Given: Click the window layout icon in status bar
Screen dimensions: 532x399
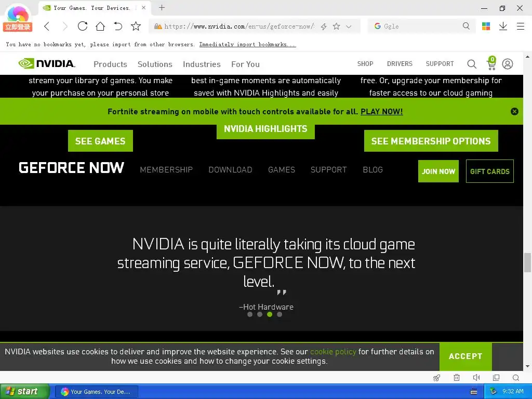Looking at the screenshot, I should 496,377.
